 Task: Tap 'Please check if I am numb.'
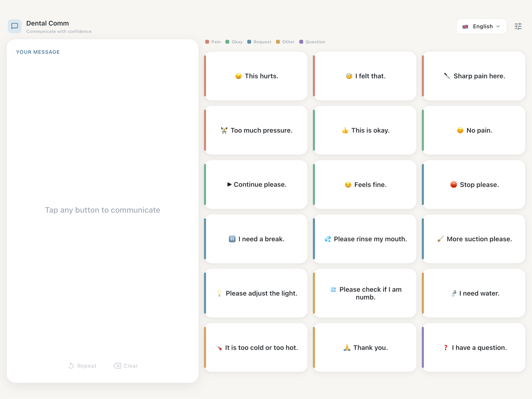[x=365, y=293]
